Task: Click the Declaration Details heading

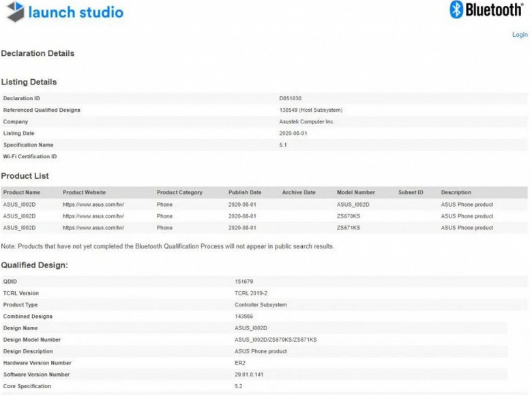Action: pyautogui.click(x=38, y=53)
